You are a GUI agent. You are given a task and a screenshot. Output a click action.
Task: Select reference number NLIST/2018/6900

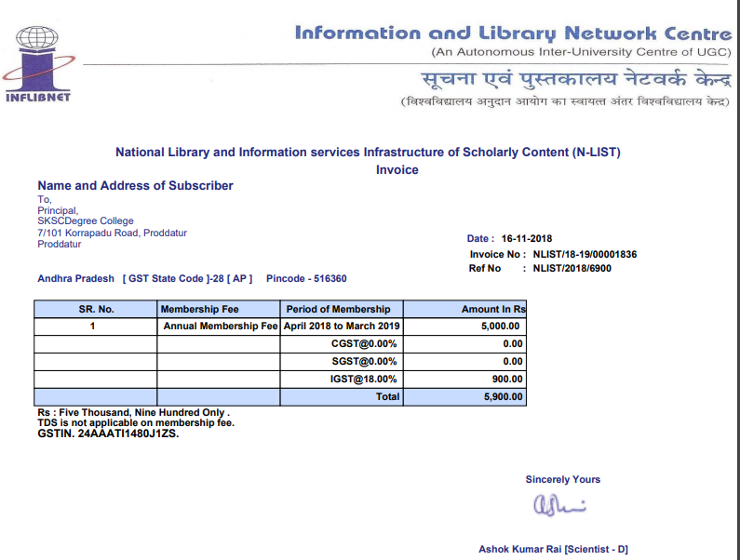[572, 269]
